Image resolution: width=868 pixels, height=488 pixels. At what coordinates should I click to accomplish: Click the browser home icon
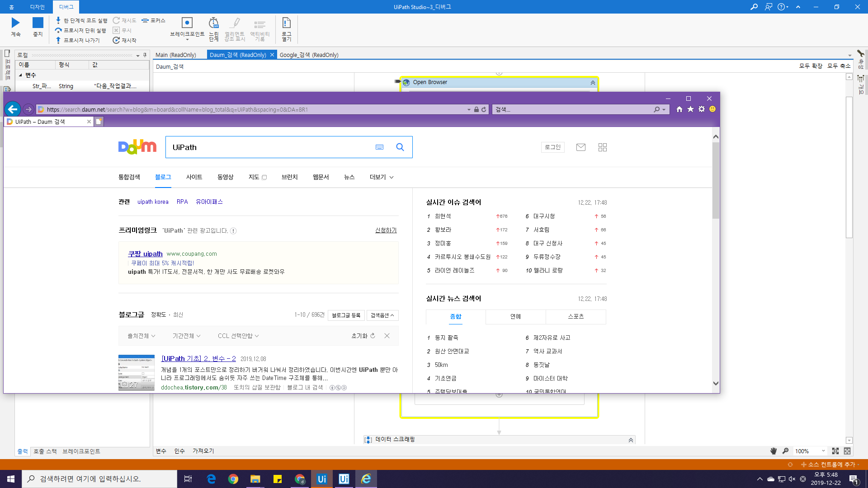pyautogui.click(x=679, y=109)
